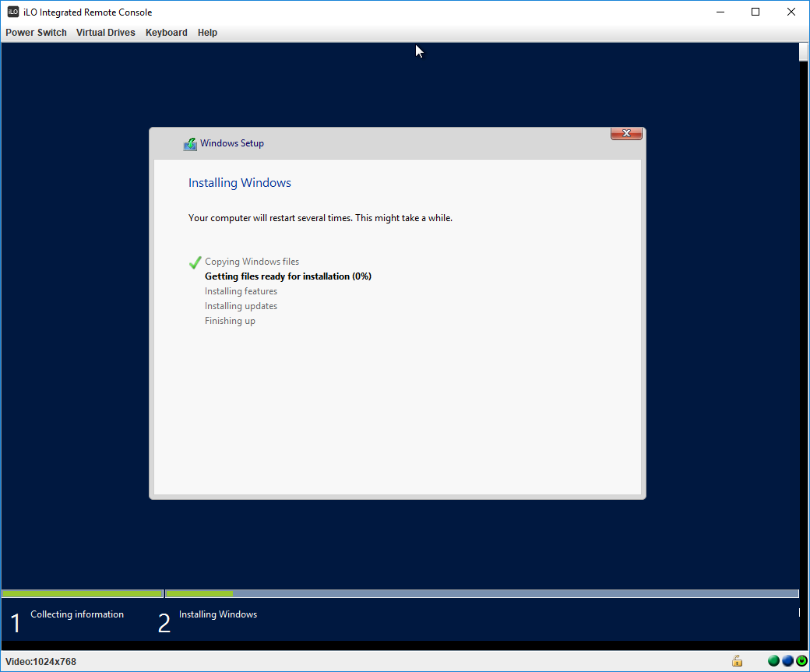Click the Collecting information progress bar
Screen dimensions: 810x672
(82, 594)
